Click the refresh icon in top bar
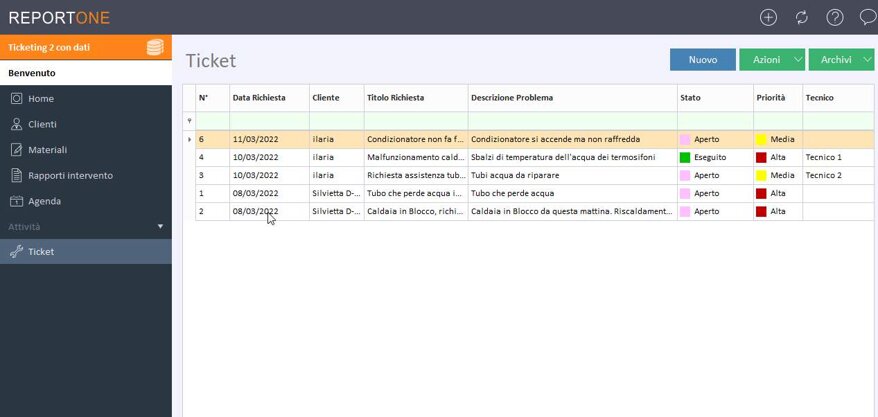 click(x=801, y=17)
